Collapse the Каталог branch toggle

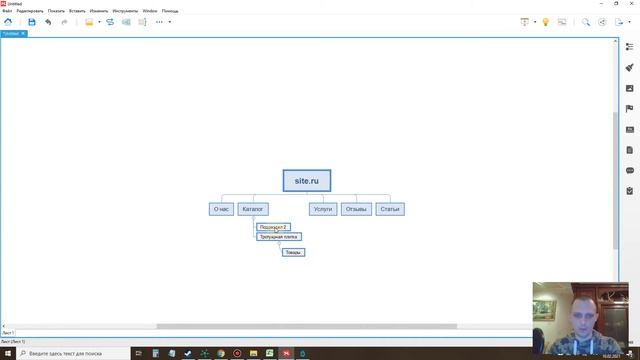pos(253,218)
